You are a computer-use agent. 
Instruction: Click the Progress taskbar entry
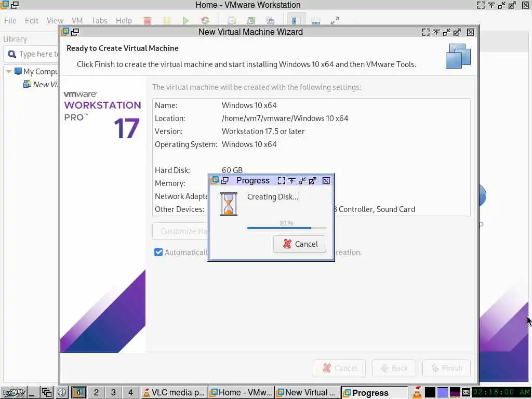pos(374,393)
